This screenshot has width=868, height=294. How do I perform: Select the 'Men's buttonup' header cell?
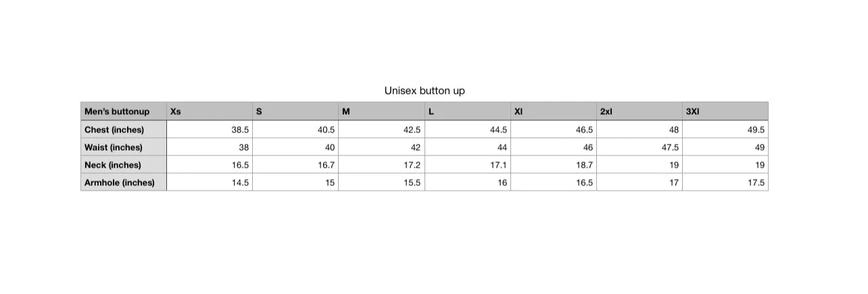coord(124,112)
